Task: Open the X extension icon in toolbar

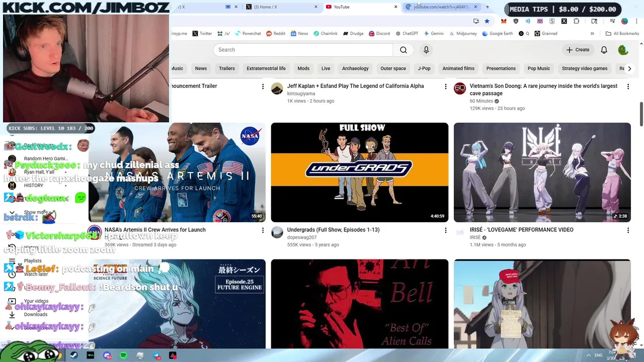Action: click(564, 21)
